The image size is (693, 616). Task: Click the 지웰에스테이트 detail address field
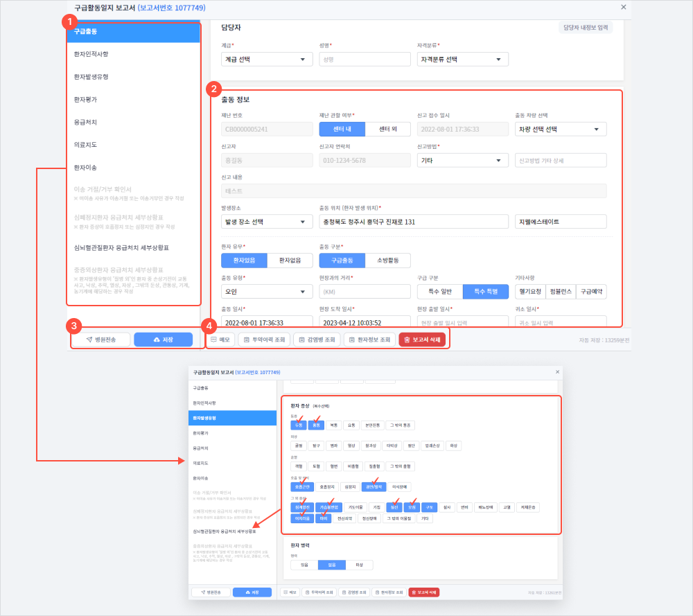pos(561,222)
